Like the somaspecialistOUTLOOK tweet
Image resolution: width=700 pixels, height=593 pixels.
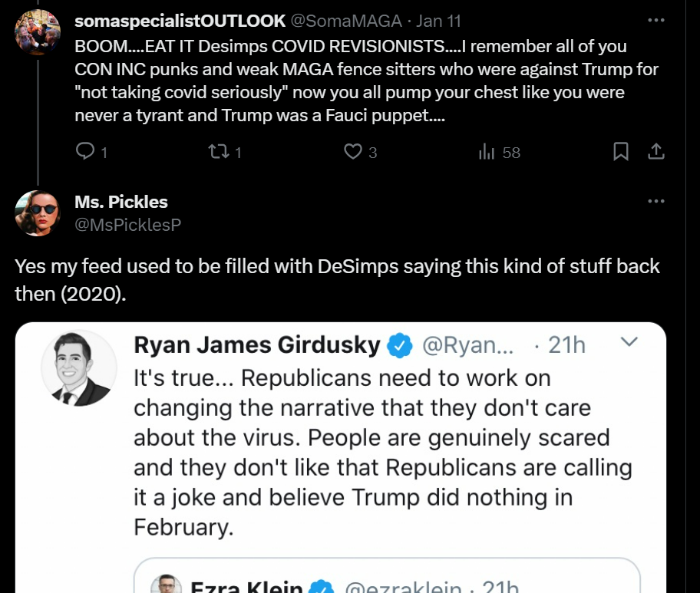tap(353, 152)
